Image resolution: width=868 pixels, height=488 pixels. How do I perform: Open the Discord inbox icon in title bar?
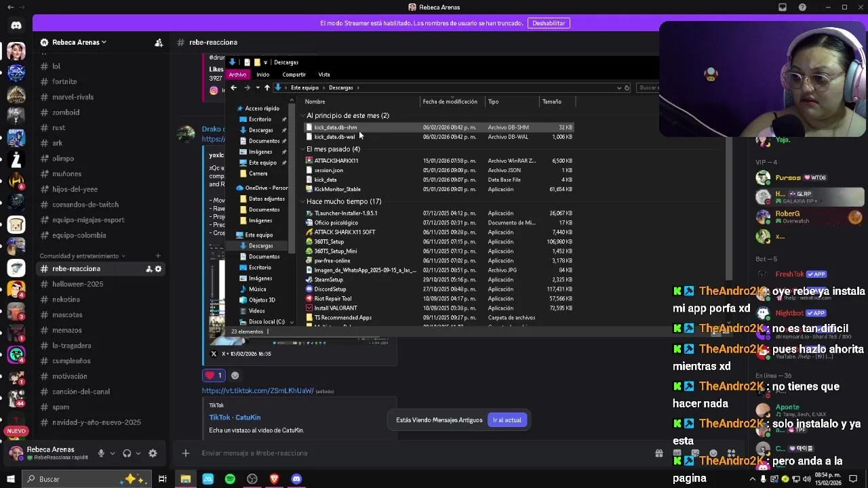(783, 7)
